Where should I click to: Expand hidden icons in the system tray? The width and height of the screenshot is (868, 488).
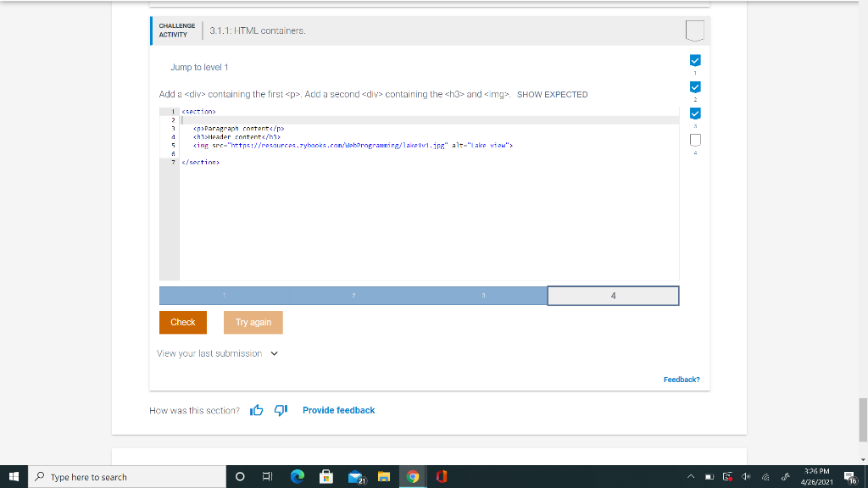(691, 476)
